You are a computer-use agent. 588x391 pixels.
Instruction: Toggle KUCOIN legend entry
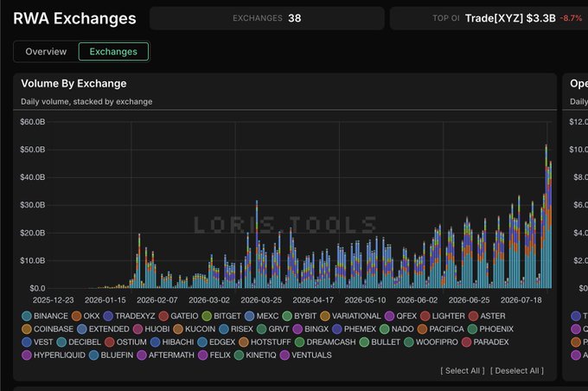click(x=195, y=329)
